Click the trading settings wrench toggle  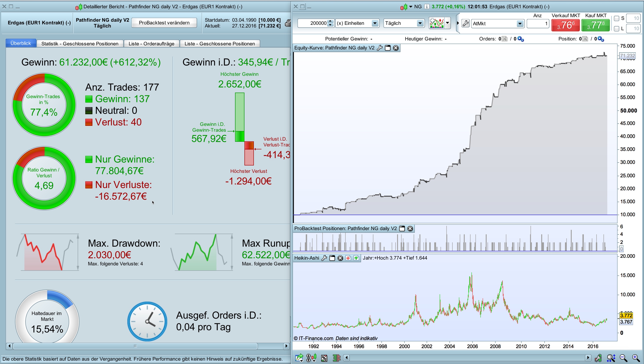465,23
